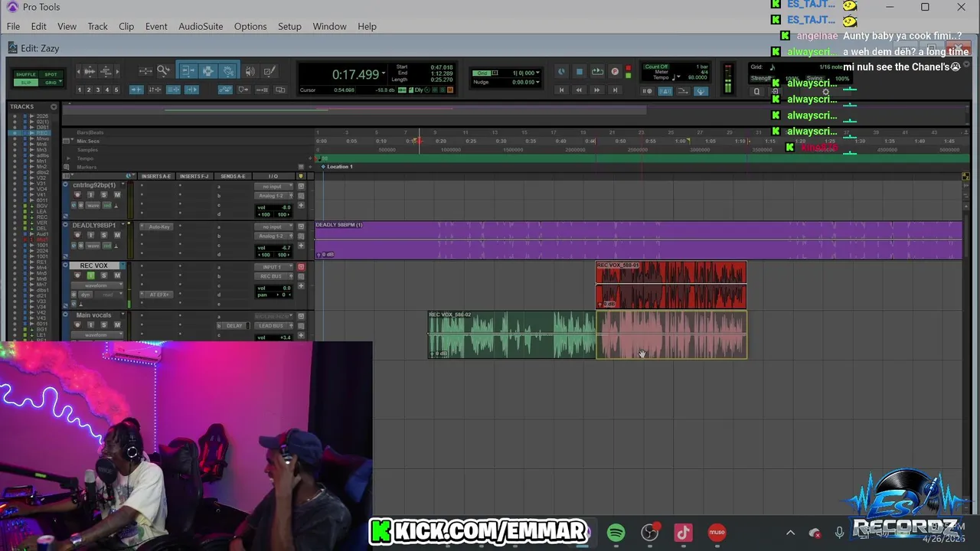
Task: Recall zoom preset 5
Action: coord(116,90)
